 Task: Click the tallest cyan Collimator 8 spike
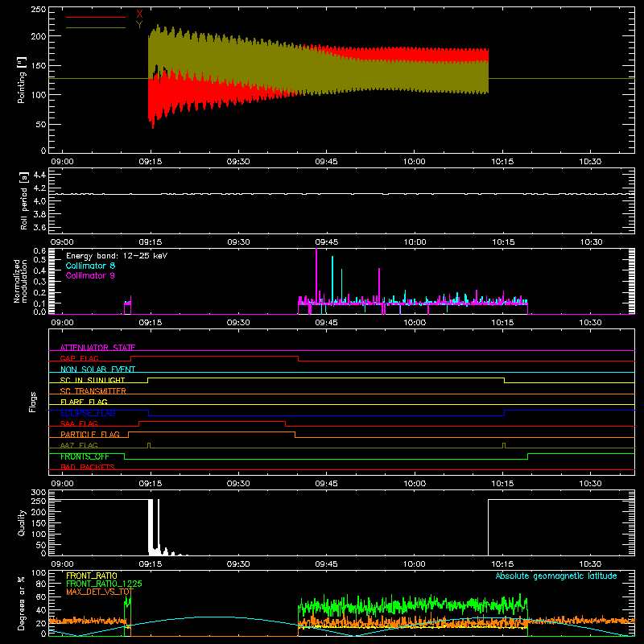coord(332,279)
